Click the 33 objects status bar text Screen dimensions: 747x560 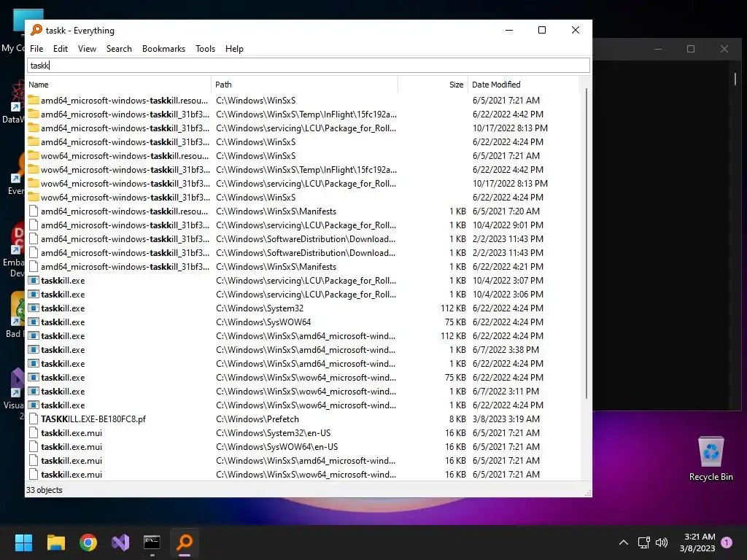point(44,490)
